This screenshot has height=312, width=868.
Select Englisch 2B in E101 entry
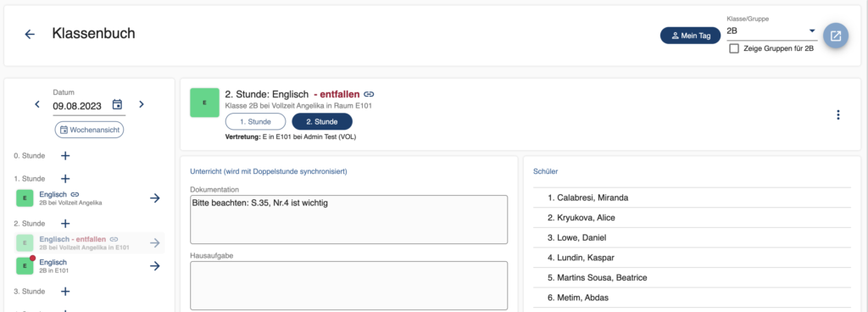(88, 266)
